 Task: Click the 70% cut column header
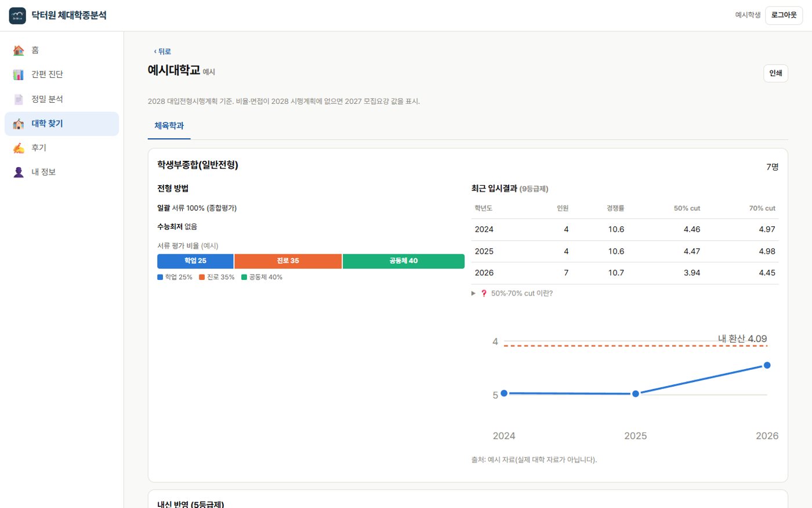(762, 208)
